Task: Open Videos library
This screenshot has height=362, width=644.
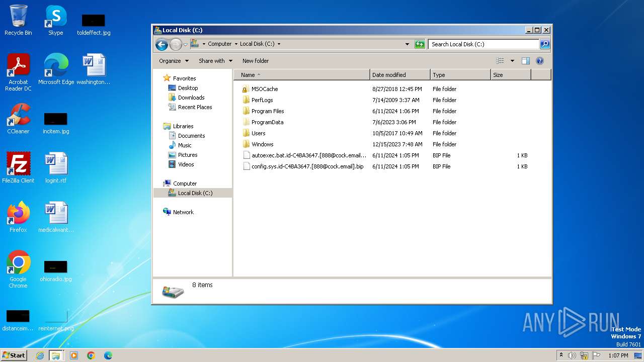Action: (186, 164)
